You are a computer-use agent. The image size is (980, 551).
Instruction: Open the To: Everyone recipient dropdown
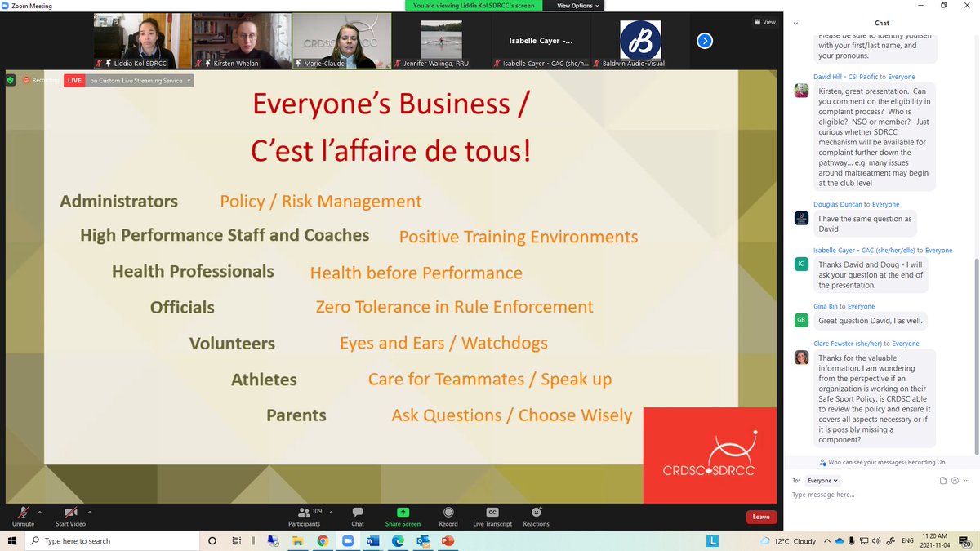click(822, 481)
